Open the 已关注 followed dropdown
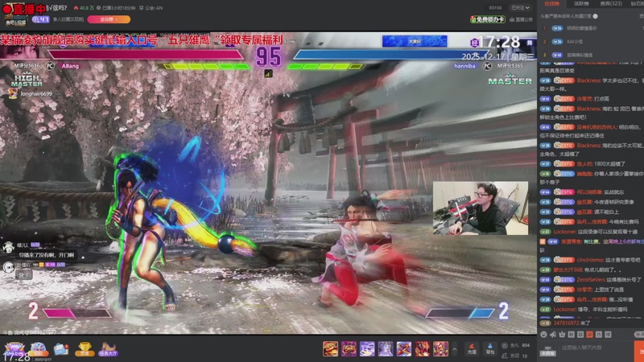The image size is (644, 362). (520, 8)
